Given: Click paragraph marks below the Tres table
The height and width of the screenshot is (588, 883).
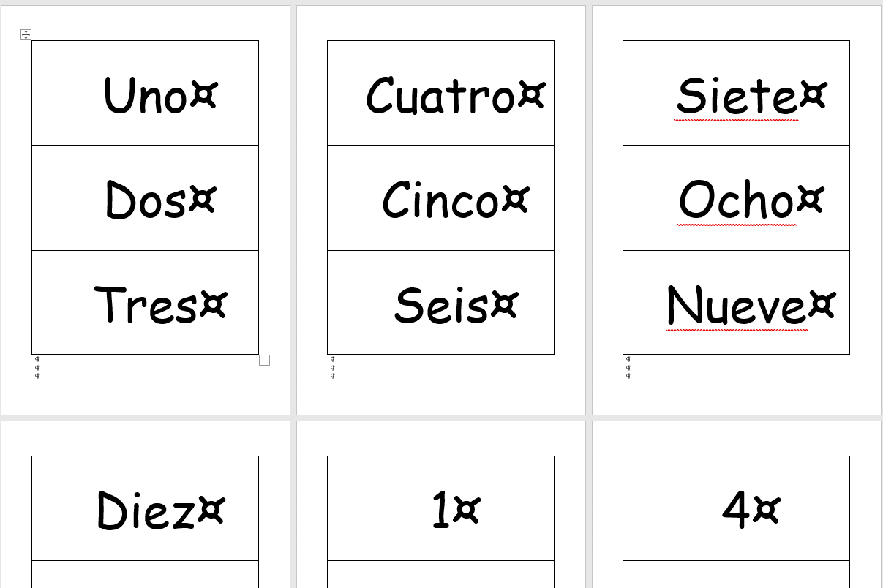Looking at the screenshot, I should [37, 367].
